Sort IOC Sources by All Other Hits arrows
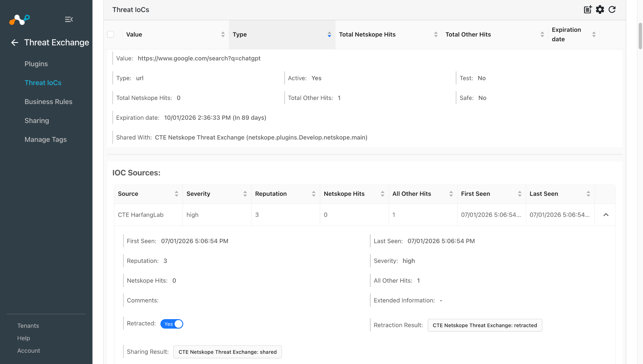 [x=451, y=194]
